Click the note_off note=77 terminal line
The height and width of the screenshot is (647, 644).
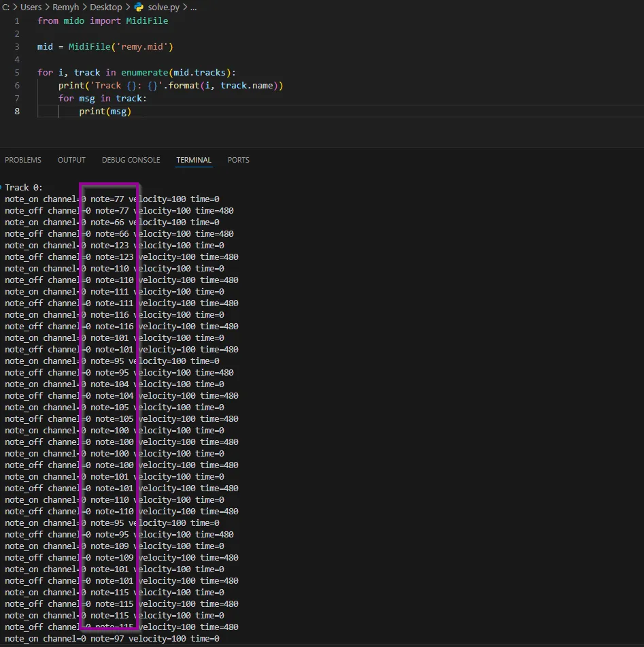[119, 210]
